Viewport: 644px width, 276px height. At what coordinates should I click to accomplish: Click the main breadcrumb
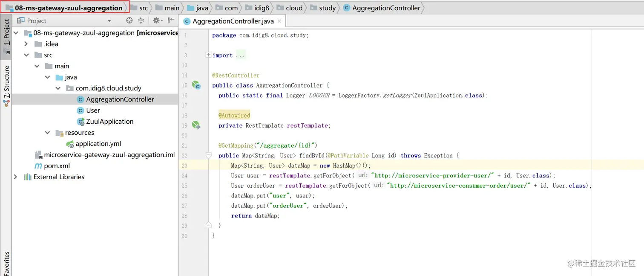[x=167, y=8]
